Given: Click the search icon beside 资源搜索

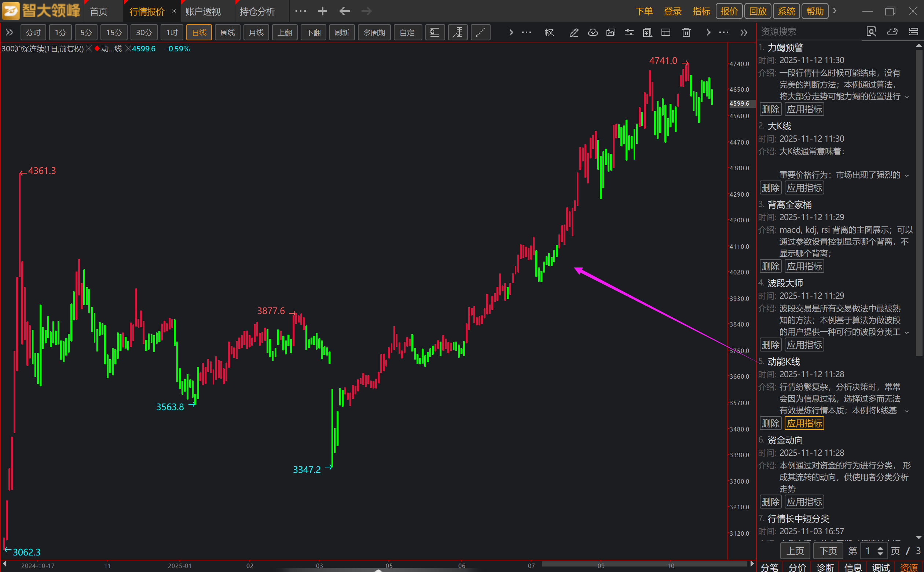Looking at the screenshot, I should (x=871, y=32).
